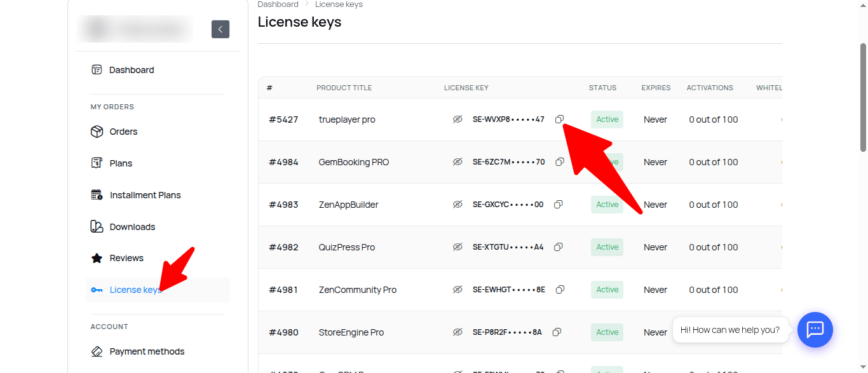868x373 pixels.
Task: Click the Dashboard breadcrumb link
Action: [278, 4]
